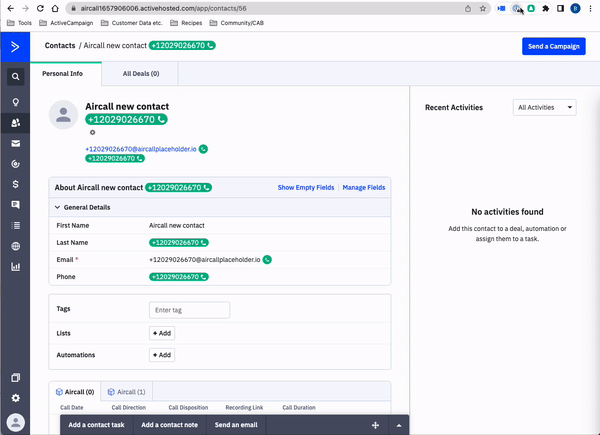
Task: Open the lightbulb ideas icon in sidebar
Action: pos(15,102)
